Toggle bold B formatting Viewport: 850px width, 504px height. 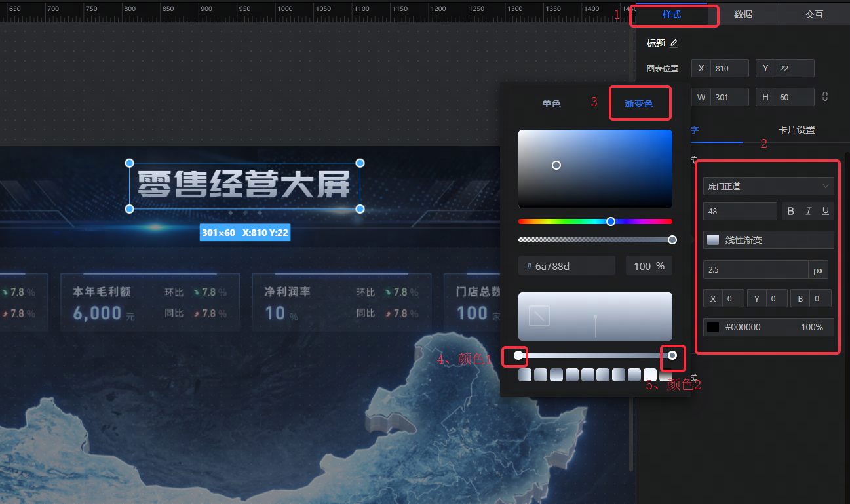[x=790, y=211]
